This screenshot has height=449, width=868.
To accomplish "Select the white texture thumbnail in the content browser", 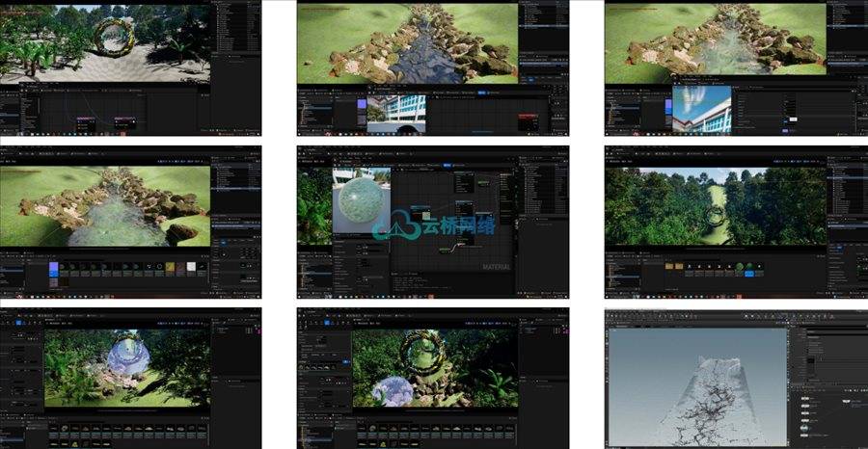I will tap(191, 268).
